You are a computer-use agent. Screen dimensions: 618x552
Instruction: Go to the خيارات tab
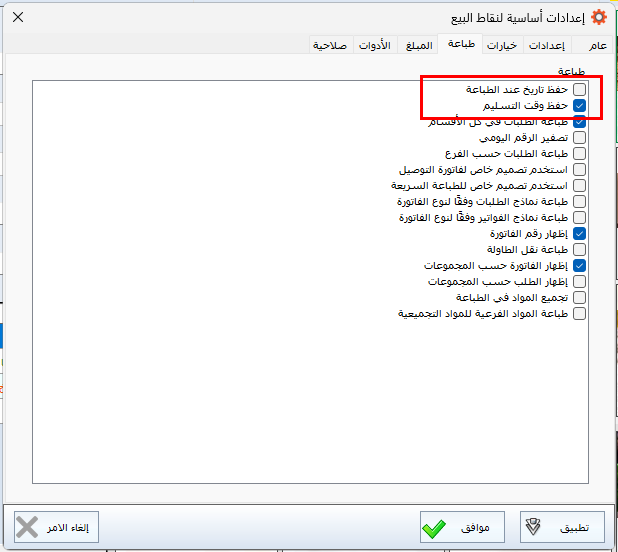click(x=502, y=46)
